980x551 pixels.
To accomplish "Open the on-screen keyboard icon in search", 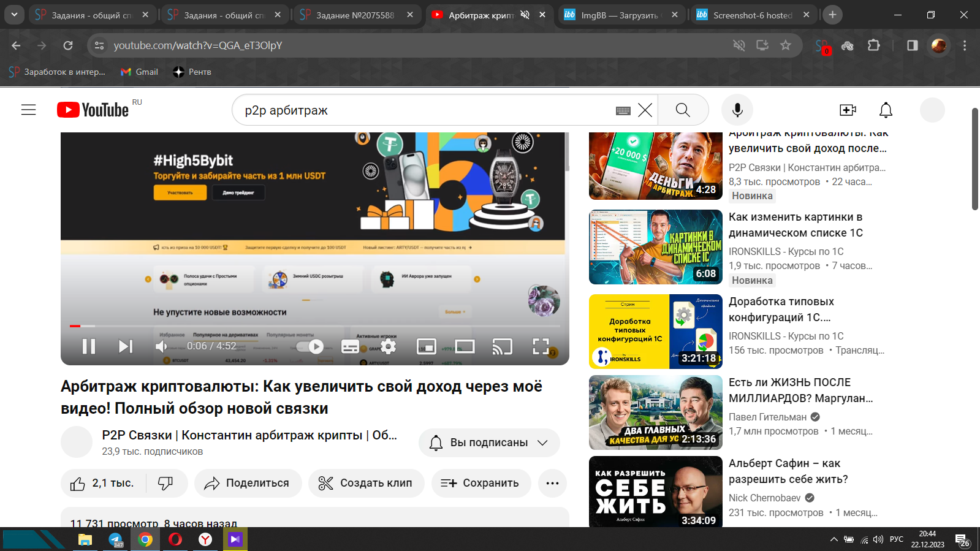I will tap(623, 110).
